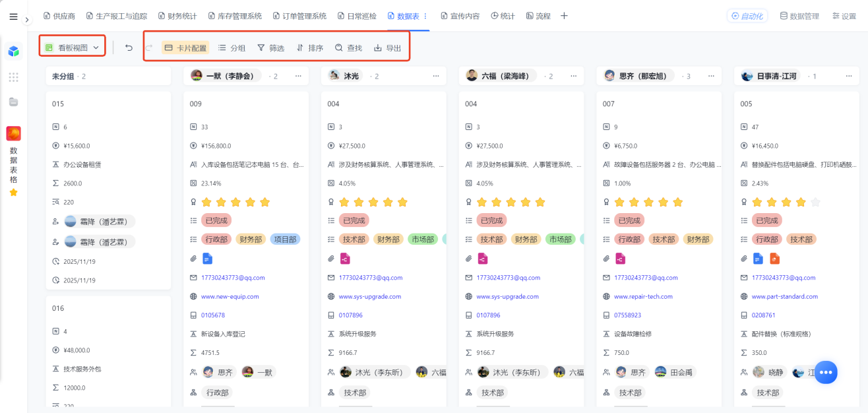Switch to the 财务统计 tab
Image resolution: width=868 pixels, height=413 pixels.
[177, 16]
